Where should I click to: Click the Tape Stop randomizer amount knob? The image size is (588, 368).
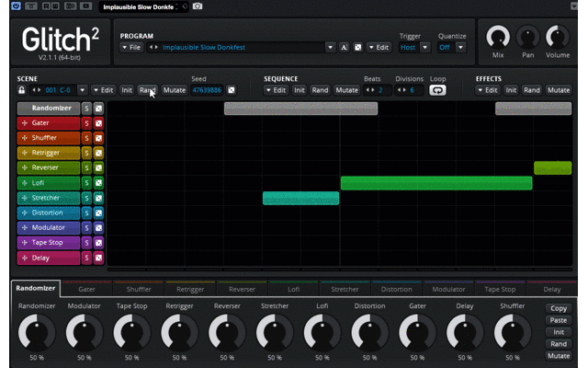point(132,332)
